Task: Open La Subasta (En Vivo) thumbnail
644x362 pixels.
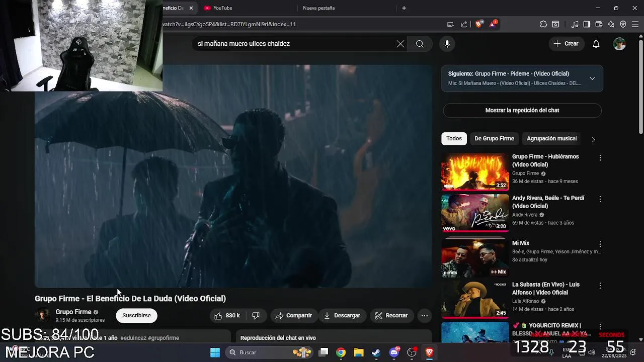Action: pyautogui.click(x=475, y=299)
